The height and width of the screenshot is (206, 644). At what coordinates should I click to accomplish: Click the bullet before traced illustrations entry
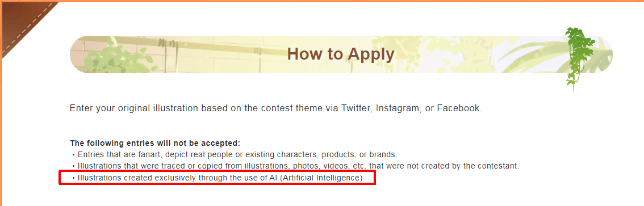pyautogui.click(x=73, y=167)
